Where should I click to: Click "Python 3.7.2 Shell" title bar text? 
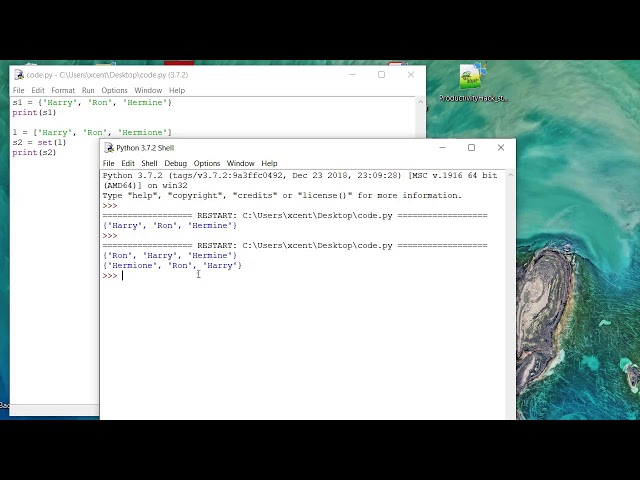(145, 148)
